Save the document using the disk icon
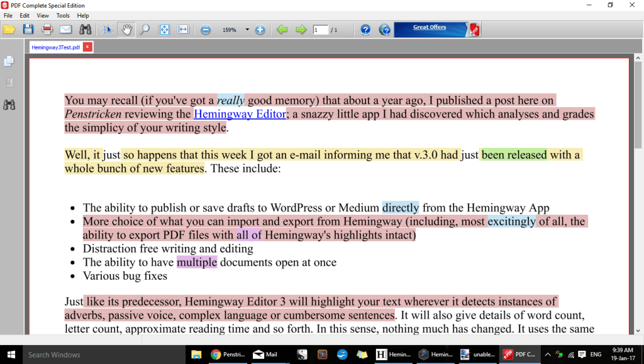 tap(28, 29)
